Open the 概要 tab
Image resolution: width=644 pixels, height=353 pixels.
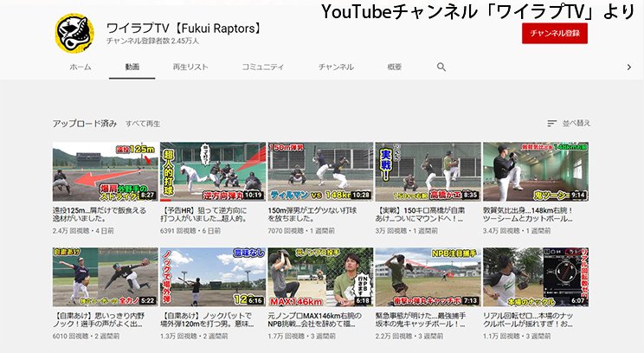(x=394, y=67)
